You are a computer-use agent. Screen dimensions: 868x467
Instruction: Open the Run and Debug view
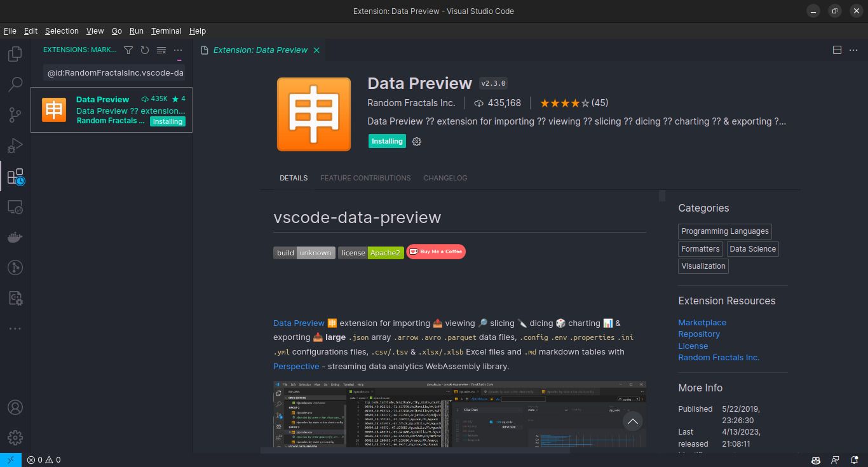click(15, 145)
